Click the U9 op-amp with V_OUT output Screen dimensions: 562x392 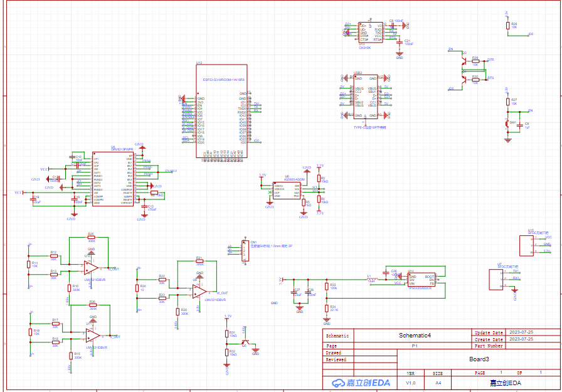tap(200, 291)
